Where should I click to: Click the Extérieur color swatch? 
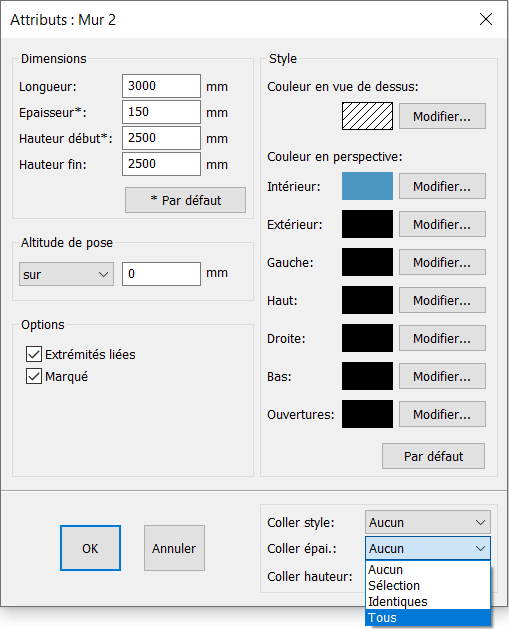pos(367,224)
